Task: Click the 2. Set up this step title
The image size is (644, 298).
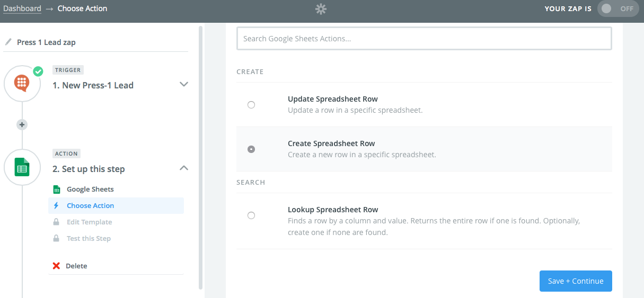Action: (89, 169)
